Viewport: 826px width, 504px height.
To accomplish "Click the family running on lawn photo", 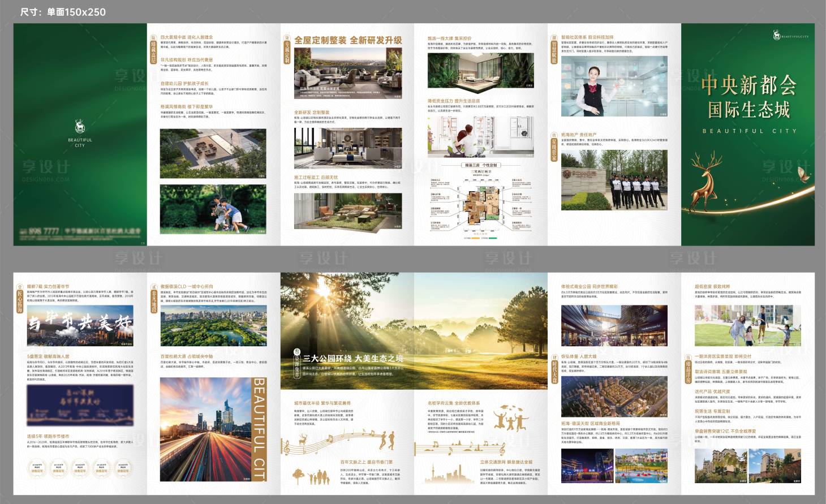I will tap(748, 326).
